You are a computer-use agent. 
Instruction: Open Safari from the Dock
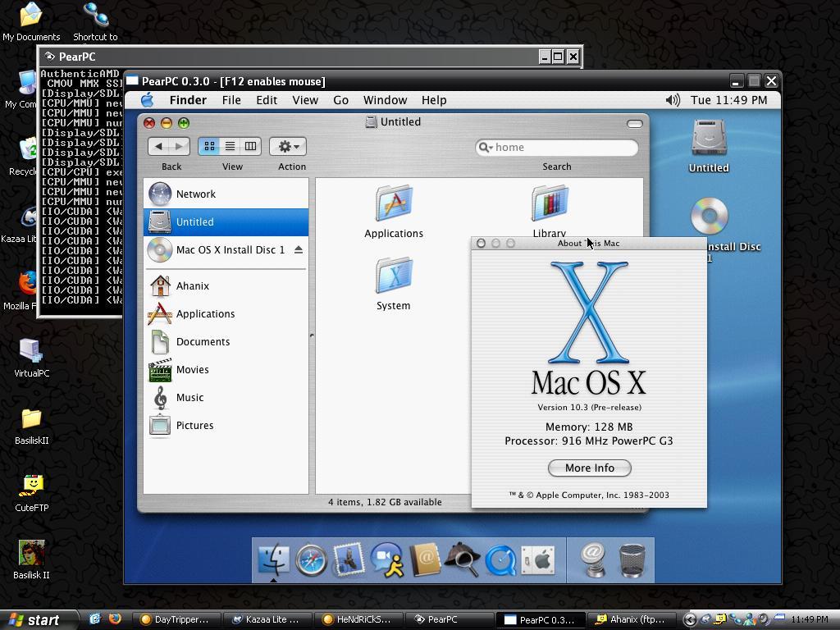tap(310, 559)
